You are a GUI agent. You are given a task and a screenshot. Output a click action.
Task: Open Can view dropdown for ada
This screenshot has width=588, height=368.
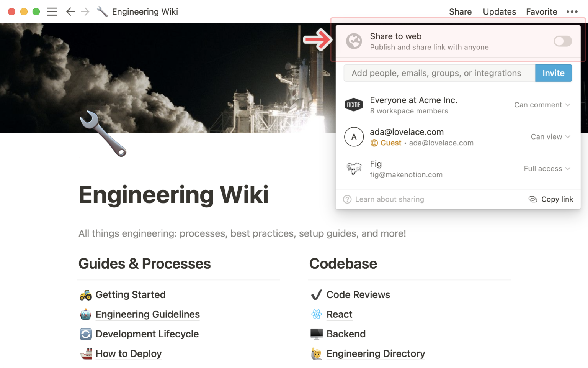click(x=550, y=137)
